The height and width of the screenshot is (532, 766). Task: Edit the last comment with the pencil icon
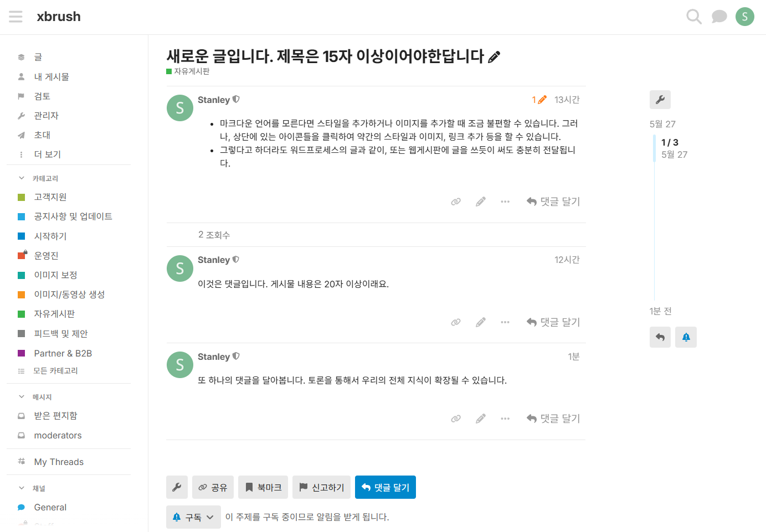(x=480, y=418)
